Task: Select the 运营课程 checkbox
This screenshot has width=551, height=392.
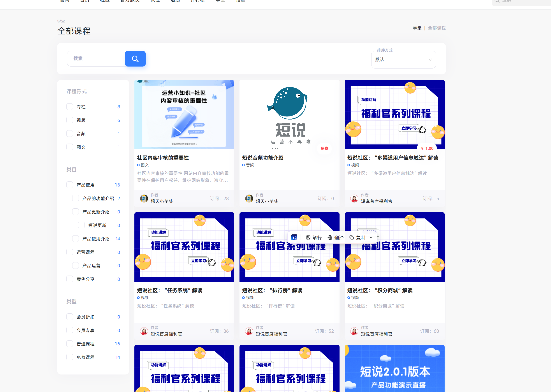Action: click(70, 252)
